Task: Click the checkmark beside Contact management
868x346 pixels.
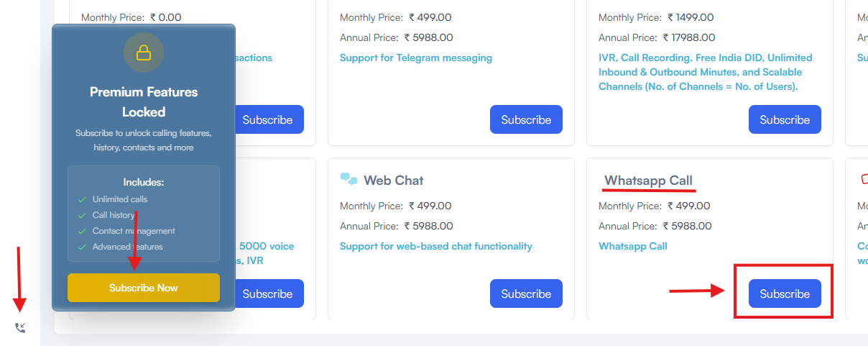Action: [x=82, y=231]
